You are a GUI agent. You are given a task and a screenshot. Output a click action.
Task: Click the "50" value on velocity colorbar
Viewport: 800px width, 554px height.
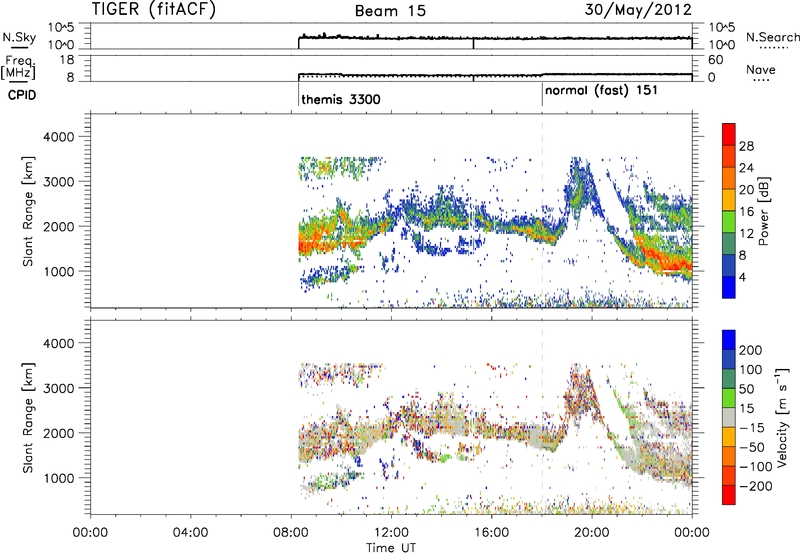[746, 389]
